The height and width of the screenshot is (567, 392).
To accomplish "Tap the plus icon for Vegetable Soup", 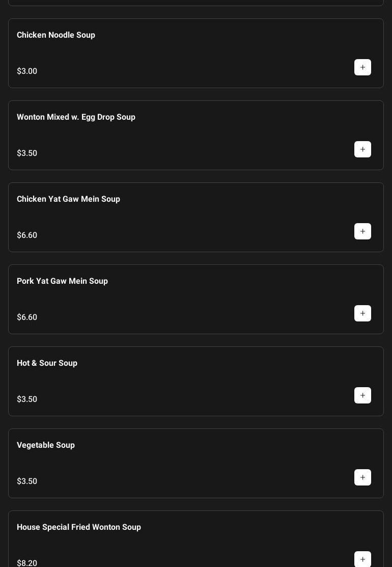I will pyautogui.click(x=362, y=477).
